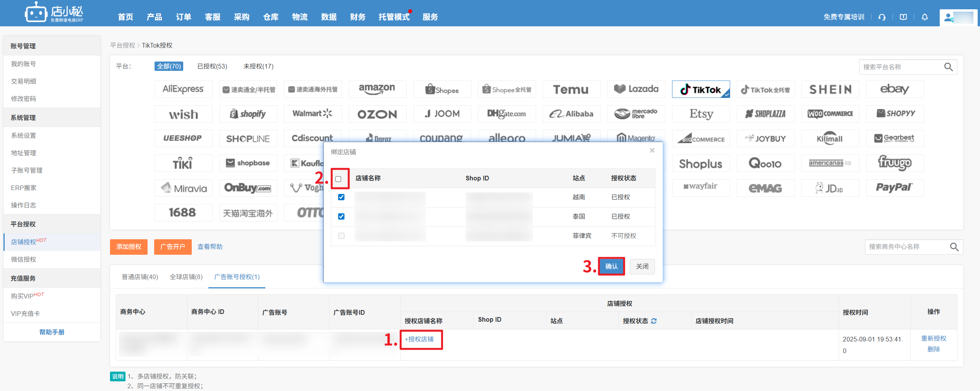Open the help book icon in header
The height and width of the screenshot is (391, 980).
click(x=903, y=17)
